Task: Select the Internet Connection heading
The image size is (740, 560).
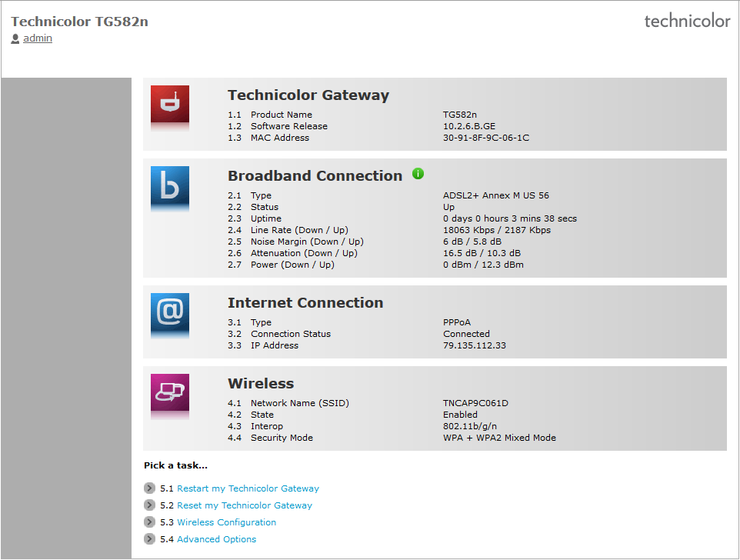Action: (x=305, y=302)
